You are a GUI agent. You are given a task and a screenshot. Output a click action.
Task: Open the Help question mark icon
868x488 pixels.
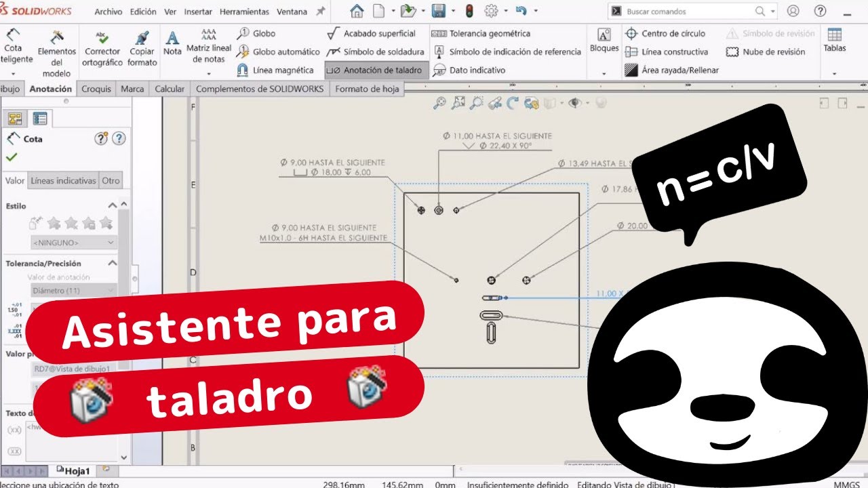click(821, 11)
